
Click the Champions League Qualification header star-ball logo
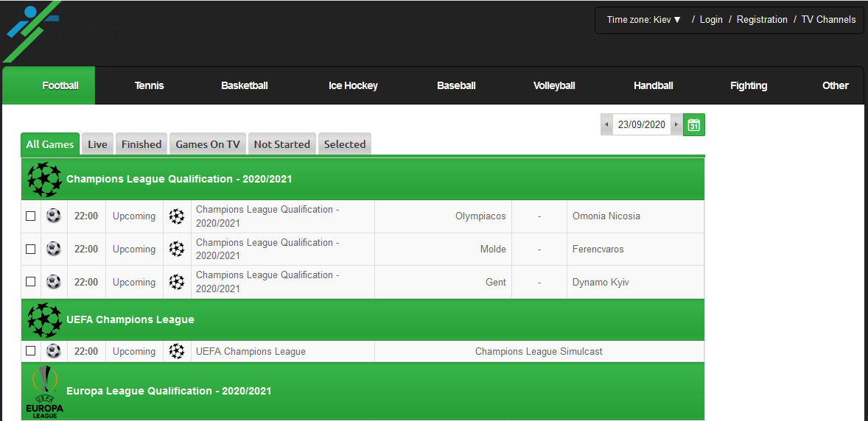click(44, 180)
